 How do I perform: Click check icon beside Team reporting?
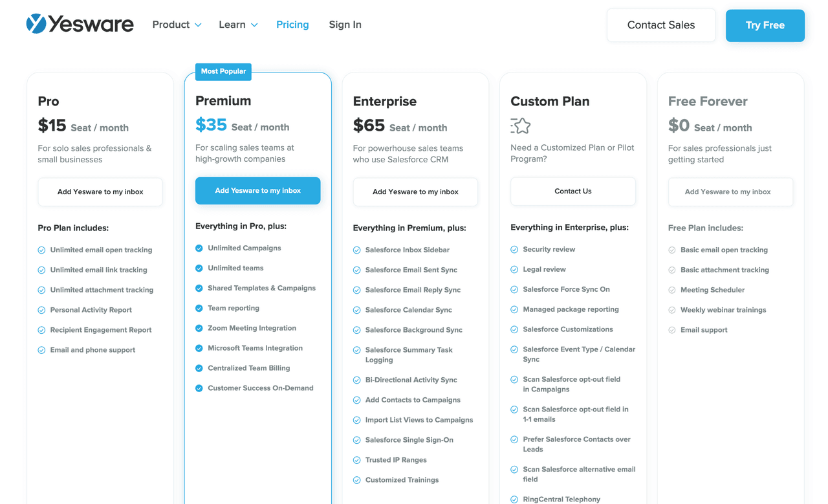[x=199, y=309]
